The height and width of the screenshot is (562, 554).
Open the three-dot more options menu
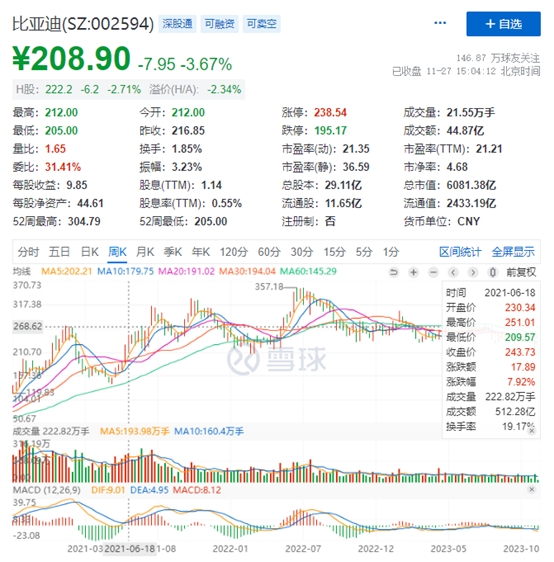440,23
